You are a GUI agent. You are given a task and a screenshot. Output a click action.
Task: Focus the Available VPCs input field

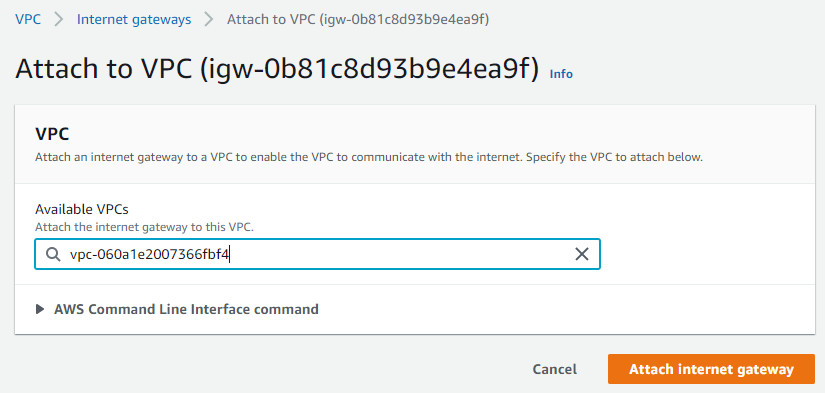click(317, 255)
